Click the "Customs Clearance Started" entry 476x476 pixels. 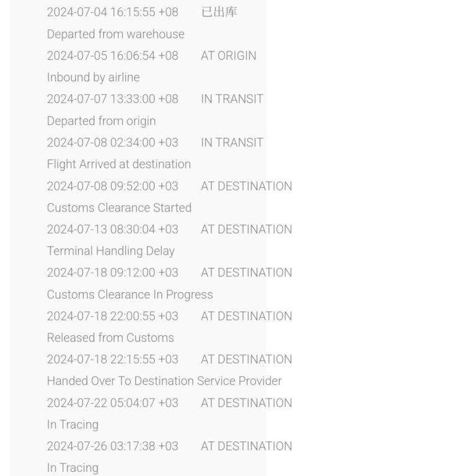(119, 208)
